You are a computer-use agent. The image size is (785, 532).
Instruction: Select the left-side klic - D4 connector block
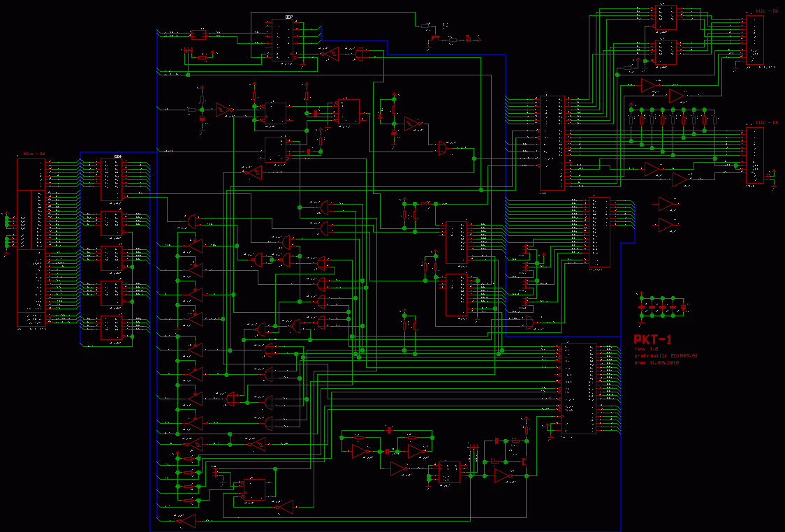click(x=31, y=242)
